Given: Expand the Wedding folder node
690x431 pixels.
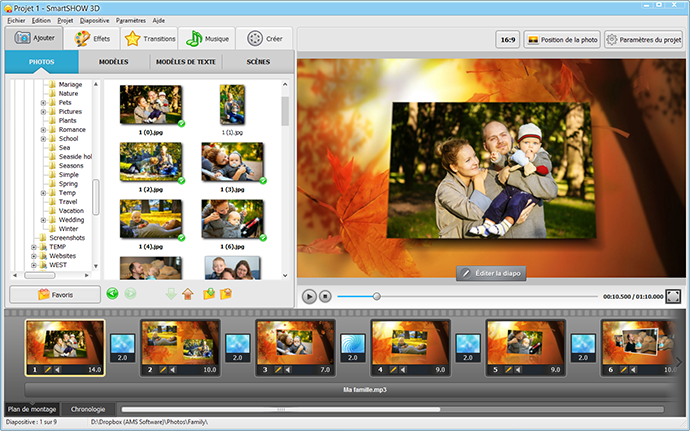Looking at the screenshot, I should point(43,219).
